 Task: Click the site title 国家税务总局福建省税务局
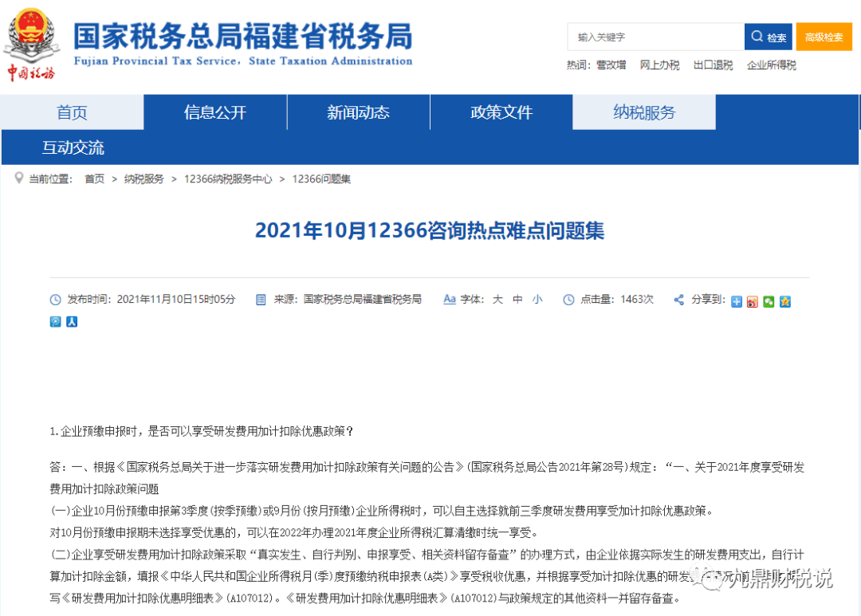[242, 36]
